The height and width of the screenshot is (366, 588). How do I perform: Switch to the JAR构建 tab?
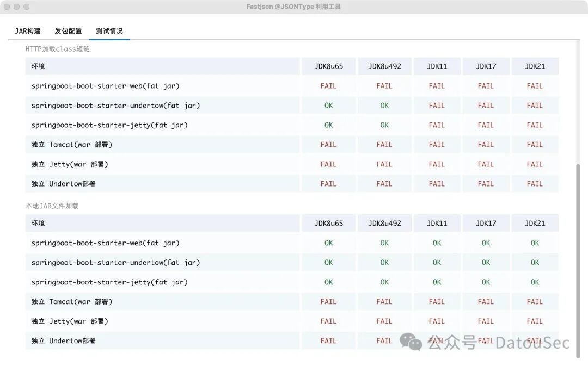tap(27, 31)
